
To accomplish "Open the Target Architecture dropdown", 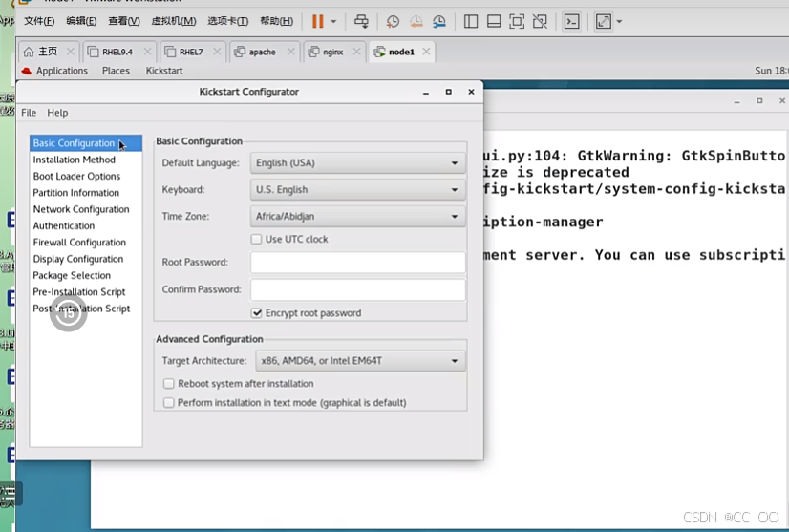I will point(360,361).
